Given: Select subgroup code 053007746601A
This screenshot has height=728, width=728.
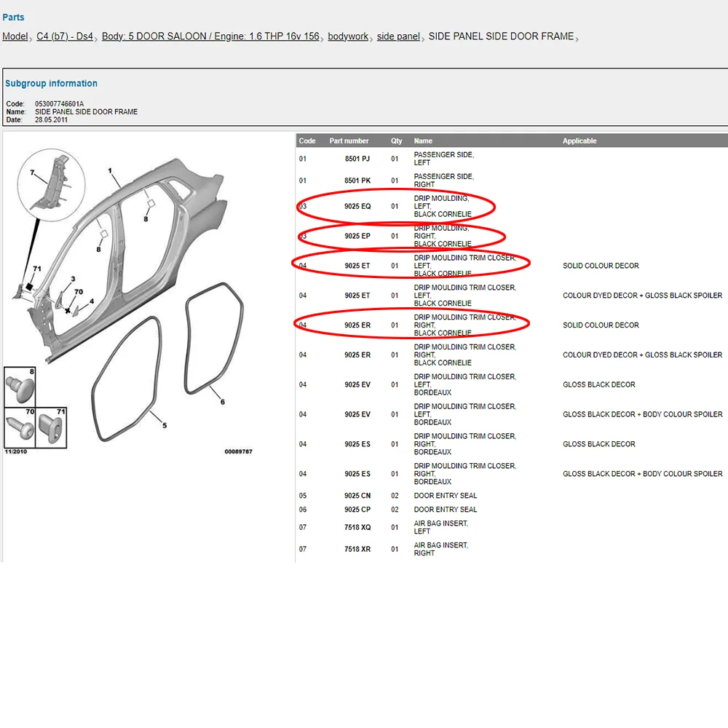Looking at the screenshot, I should pyautogui.click(x=60, y=103).
